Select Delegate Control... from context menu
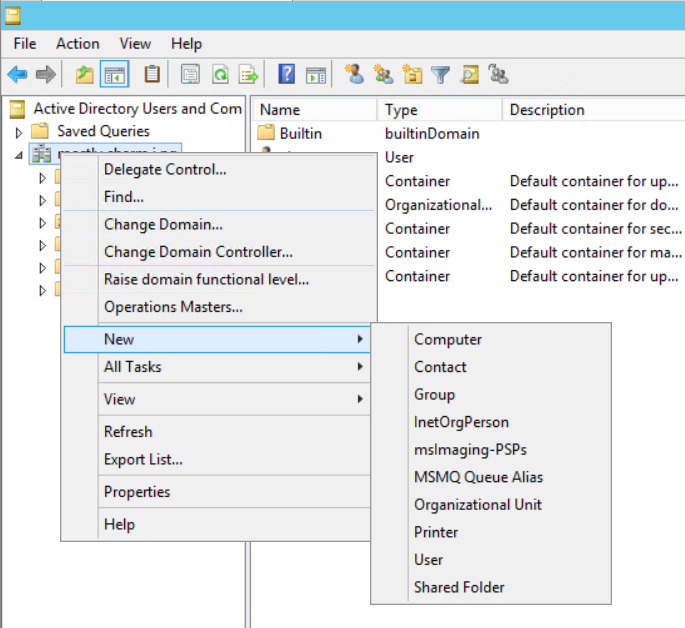 pos(220,169)
